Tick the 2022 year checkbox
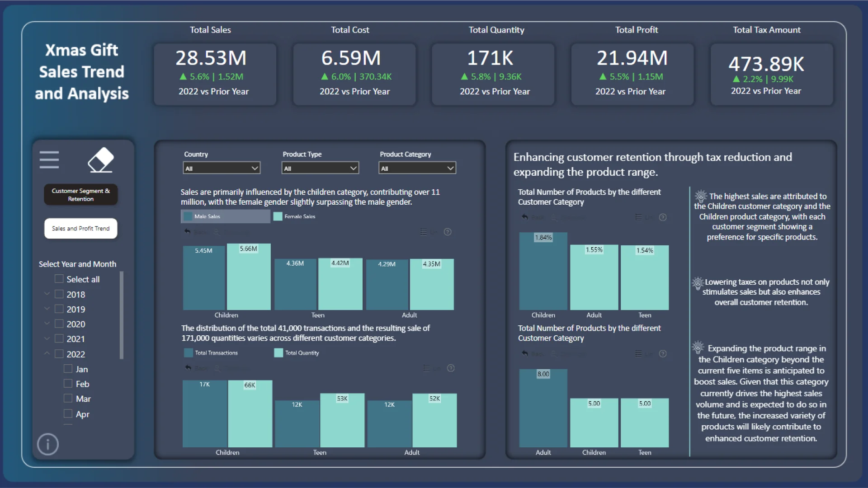 point(59,354)
